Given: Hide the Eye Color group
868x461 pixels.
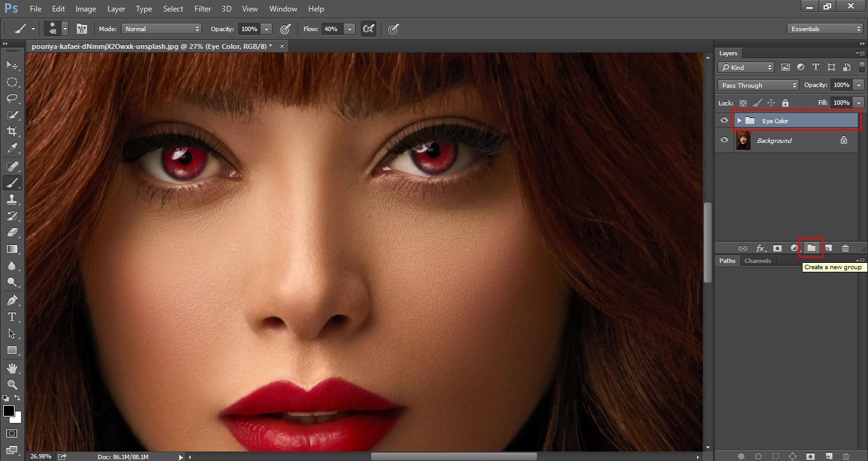Looking at the screenshot, I should click(724, 121).
